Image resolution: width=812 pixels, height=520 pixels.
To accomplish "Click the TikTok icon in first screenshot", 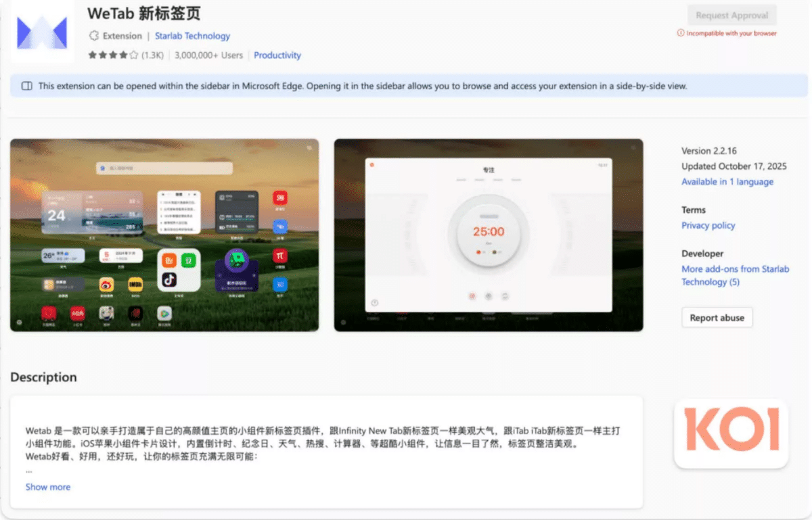I will tap(169, 281).
